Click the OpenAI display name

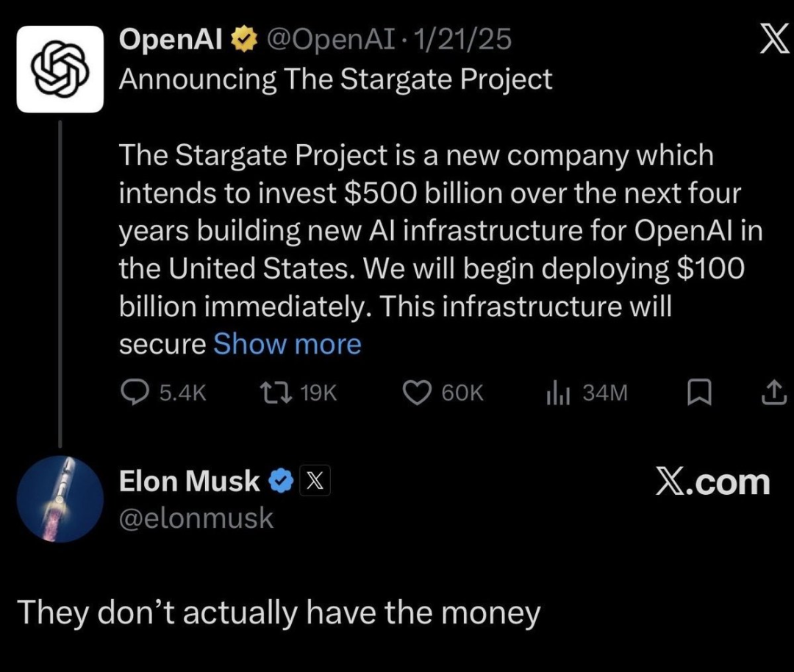pos(171,40)
